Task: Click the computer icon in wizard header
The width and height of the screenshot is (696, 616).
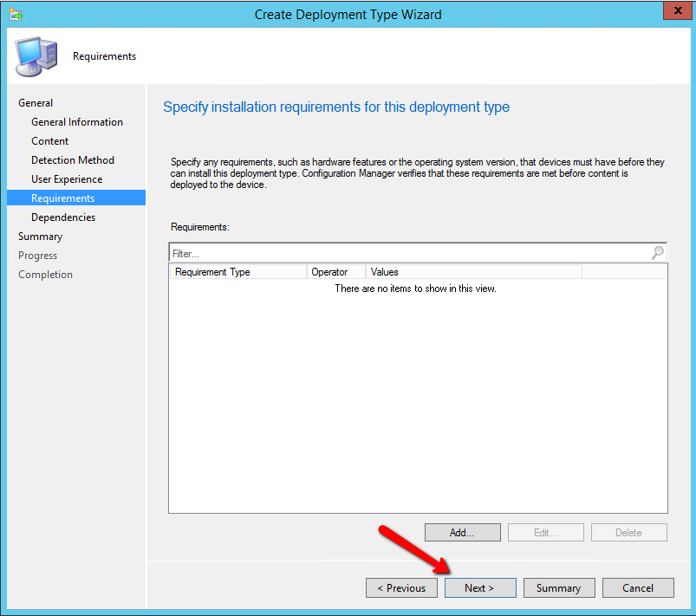Action: click(36, 57)
